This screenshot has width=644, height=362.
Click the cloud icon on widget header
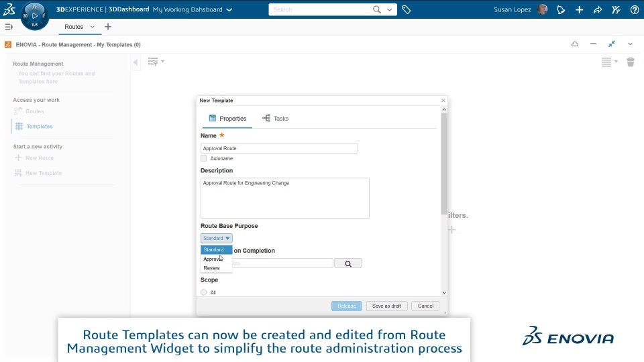575,44
